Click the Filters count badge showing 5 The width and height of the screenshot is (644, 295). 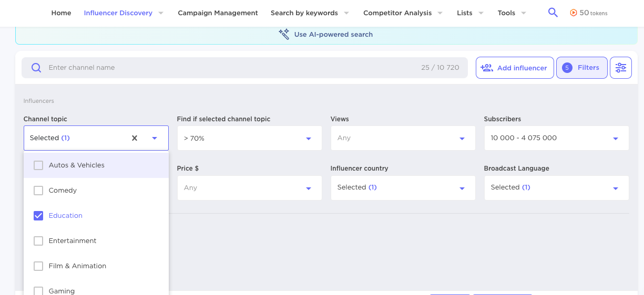coord(567,68)
